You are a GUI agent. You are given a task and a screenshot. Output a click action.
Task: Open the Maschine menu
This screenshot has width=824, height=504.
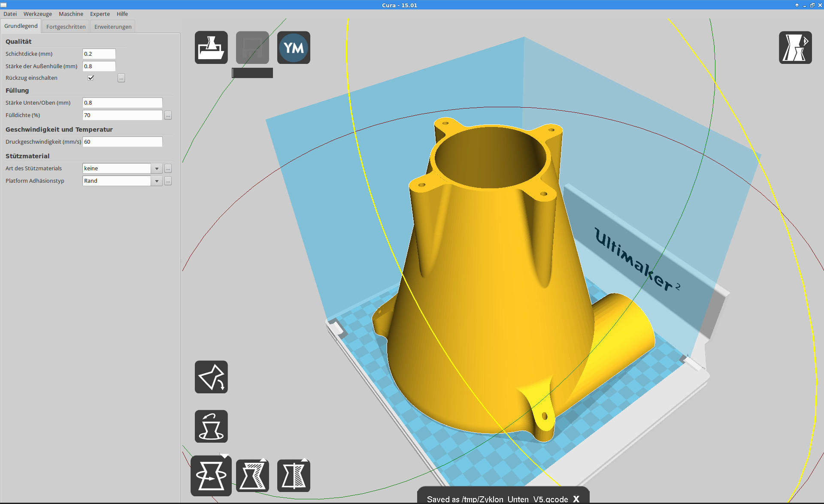tap(71, 14)
